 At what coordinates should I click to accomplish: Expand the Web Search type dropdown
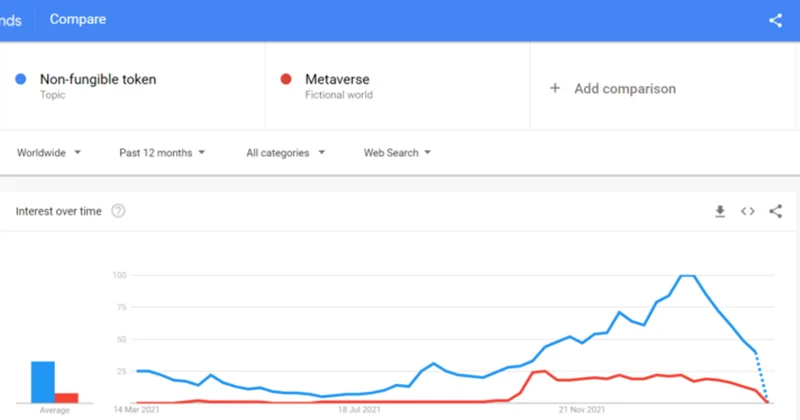pos(397,153)
